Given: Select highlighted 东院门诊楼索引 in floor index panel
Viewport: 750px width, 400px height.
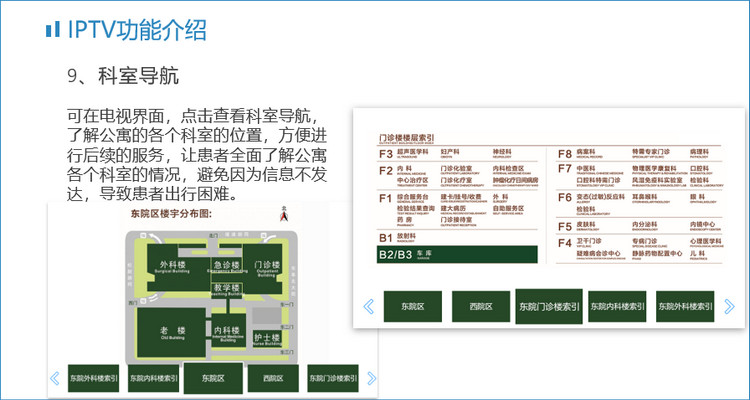Looking at the screenshot, I should tap(549, 306).
